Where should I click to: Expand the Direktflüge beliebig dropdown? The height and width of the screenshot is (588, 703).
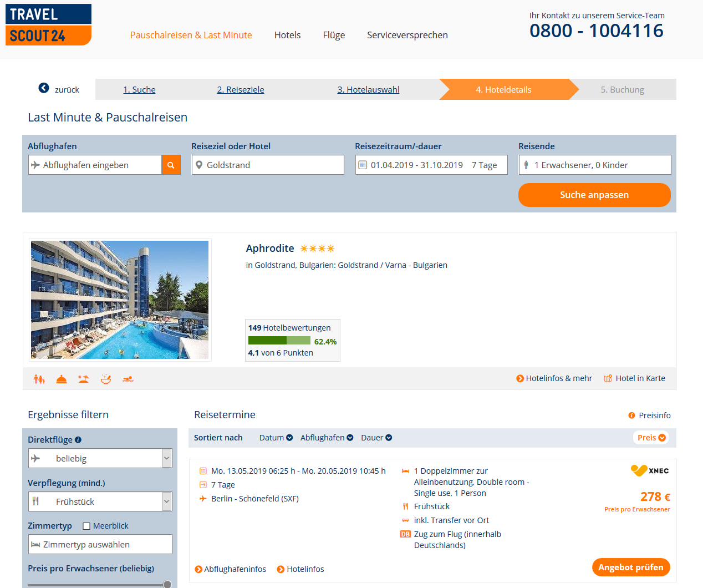click(x=100, y=458)
